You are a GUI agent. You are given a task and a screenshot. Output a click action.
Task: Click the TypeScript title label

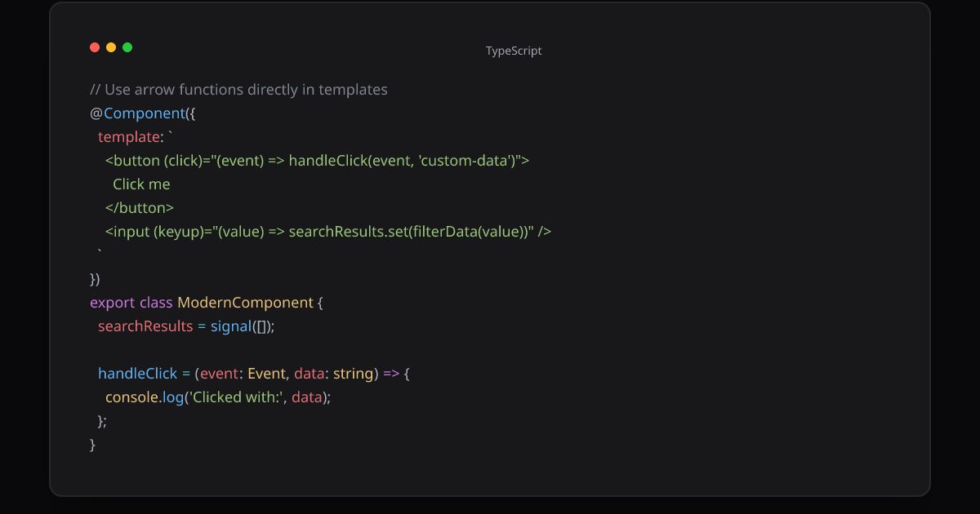(x=514, y=51)
